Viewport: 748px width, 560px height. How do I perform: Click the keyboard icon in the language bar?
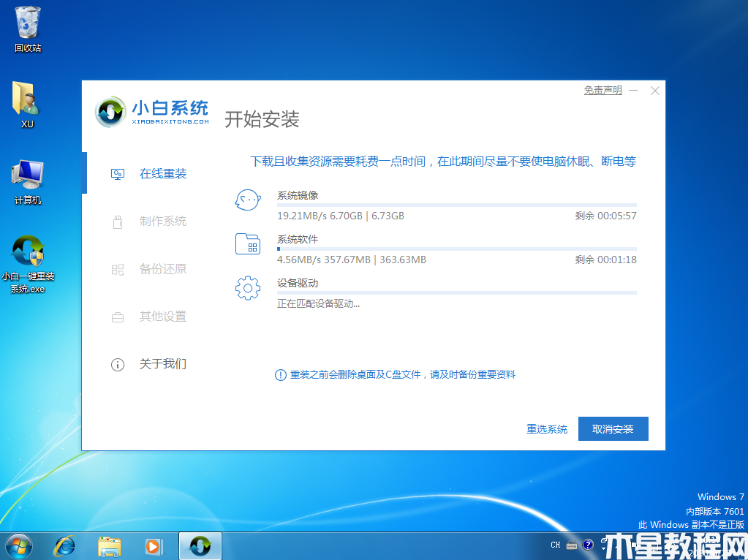(572, 545)
